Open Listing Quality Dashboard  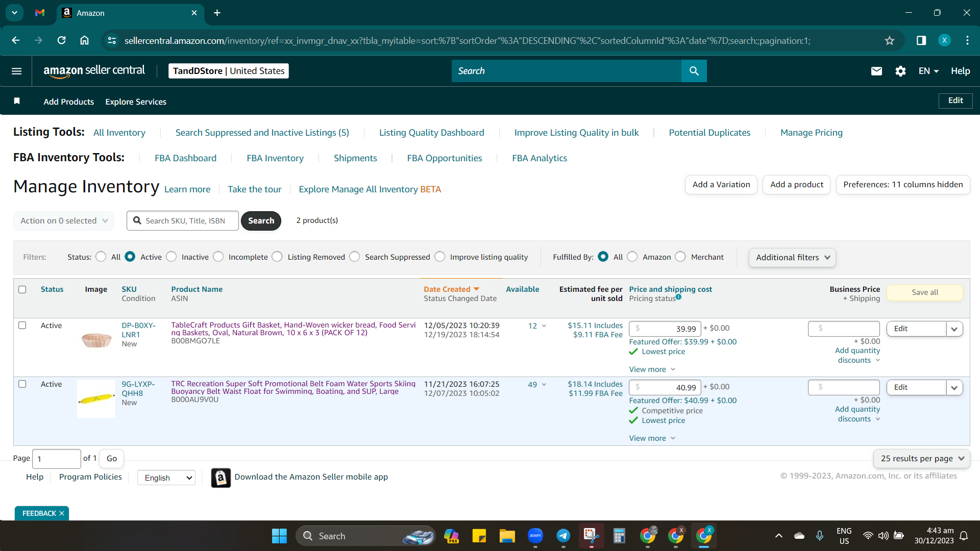431,133
